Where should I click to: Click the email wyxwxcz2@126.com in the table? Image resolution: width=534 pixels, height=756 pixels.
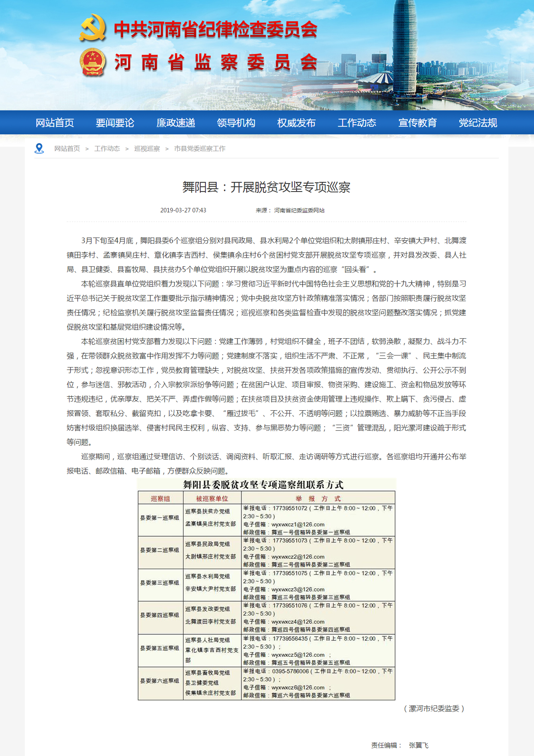click(x=298, y=556)
